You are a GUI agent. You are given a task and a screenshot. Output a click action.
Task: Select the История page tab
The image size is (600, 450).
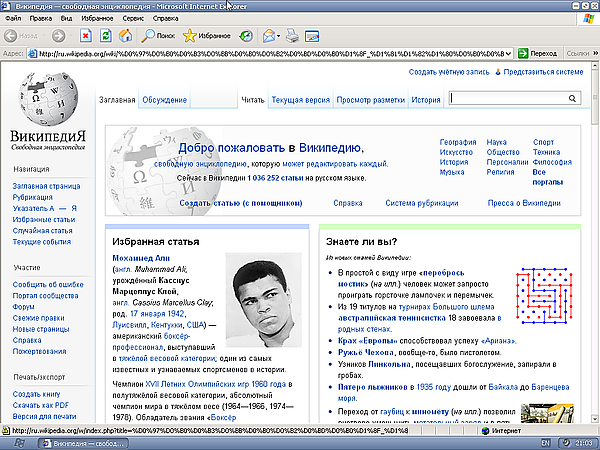[x=425, y=100]
